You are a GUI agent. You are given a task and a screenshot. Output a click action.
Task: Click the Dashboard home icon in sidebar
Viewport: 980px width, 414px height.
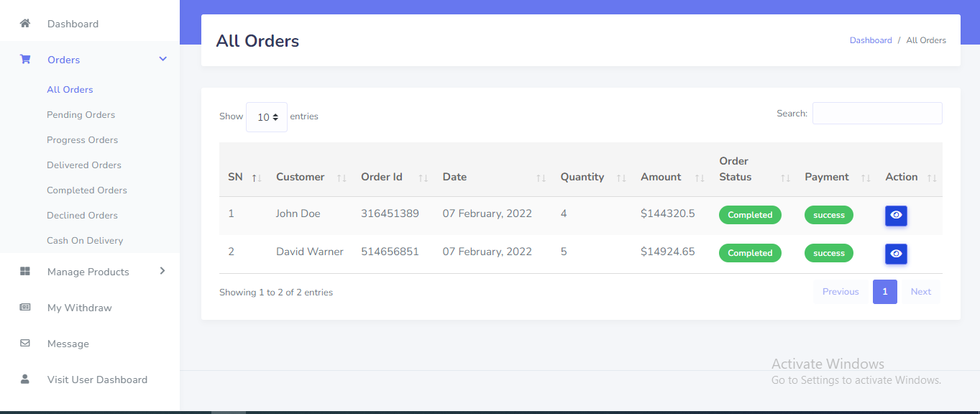tap(25, 24)
